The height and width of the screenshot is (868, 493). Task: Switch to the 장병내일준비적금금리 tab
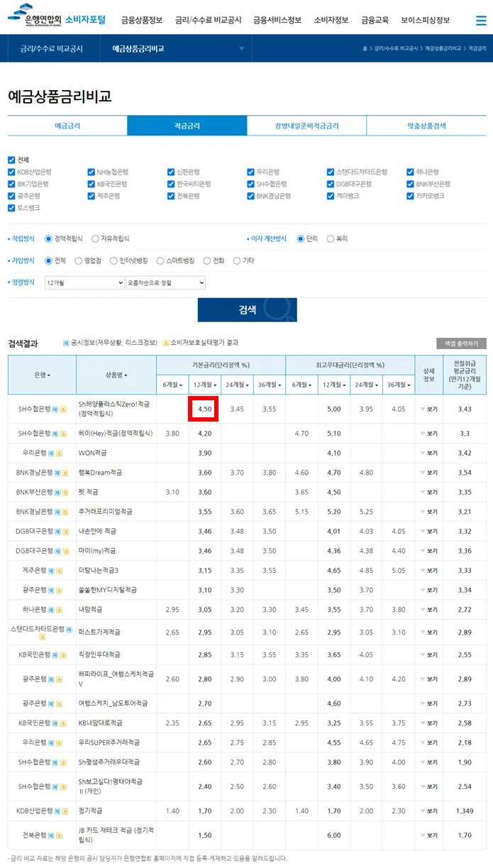306,126
